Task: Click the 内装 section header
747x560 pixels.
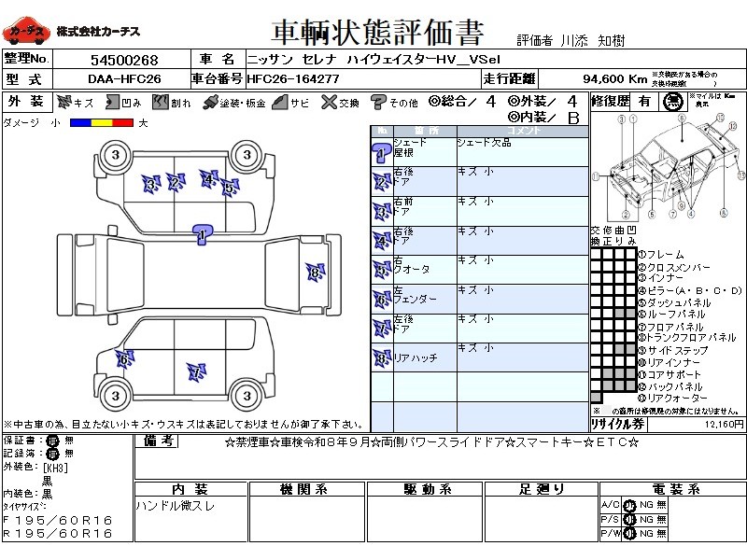Action: pyautogui.click(x=190, y=489)
